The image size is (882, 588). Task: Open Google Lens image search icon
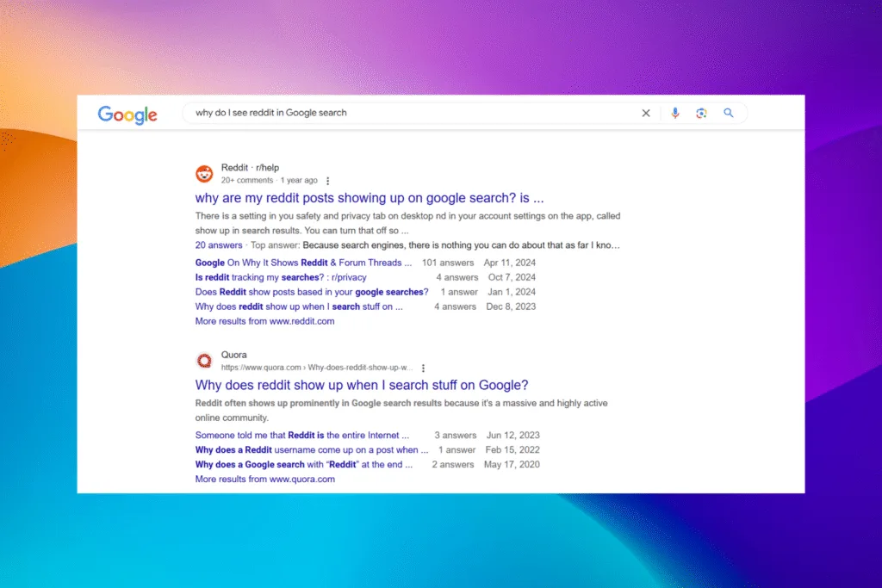[x=701, y=113]
